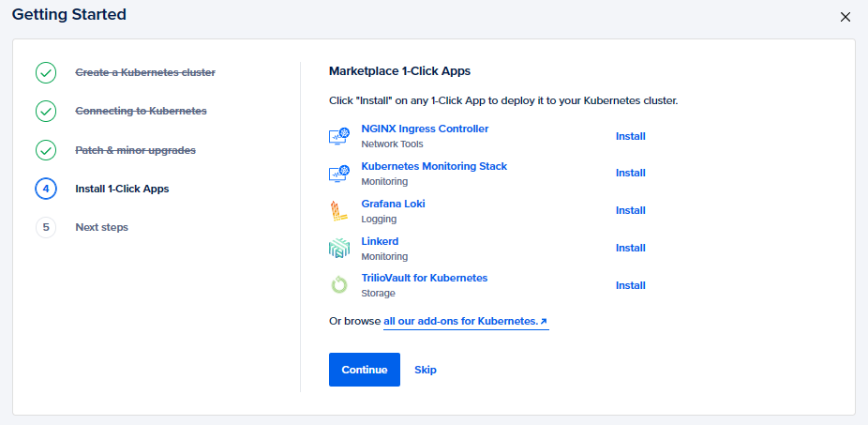Install NGINX Ingress Controller
Viewport: 868px width, 425px height.
pos(630,136)
